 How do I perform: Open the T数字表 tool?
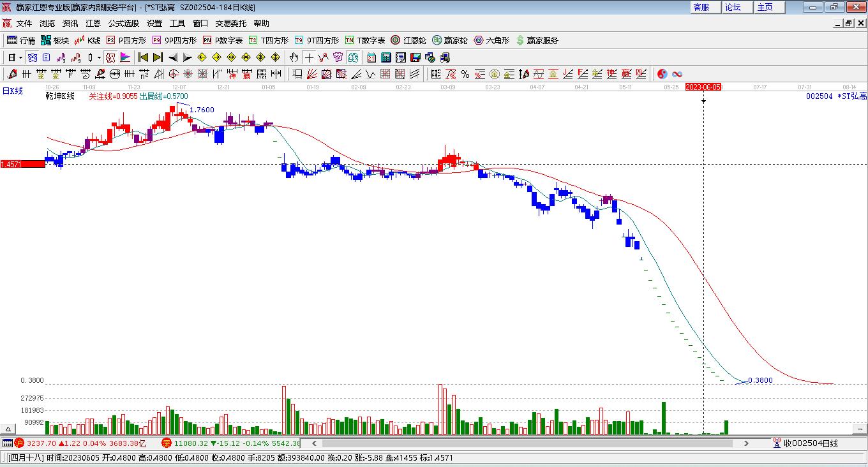point(364,40)
